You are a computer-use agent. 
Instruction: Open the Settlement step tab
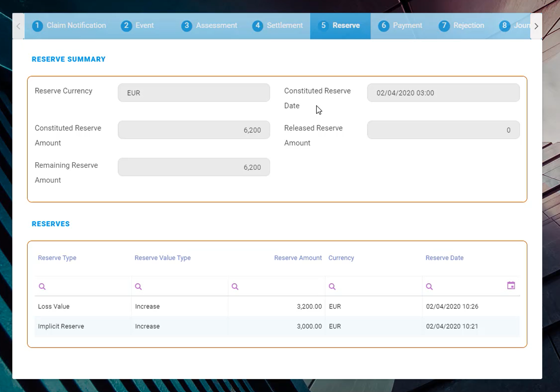[x=278, y=26]
